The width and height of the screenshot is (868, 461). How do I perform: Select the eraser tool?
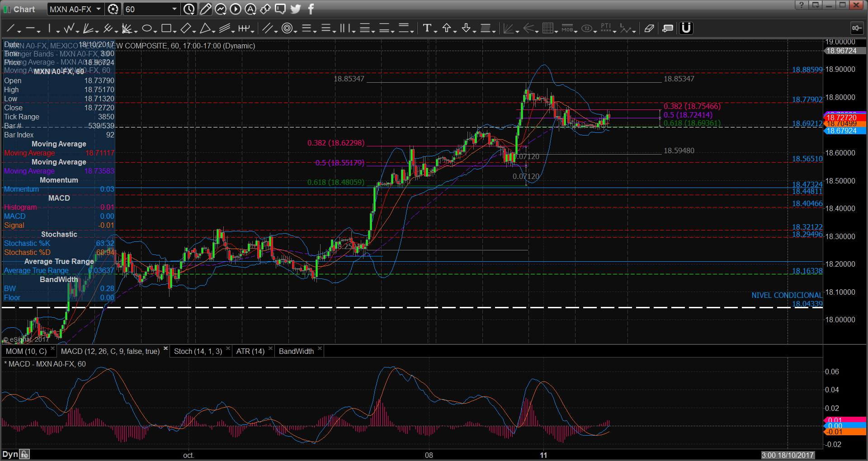pos(649,28)
